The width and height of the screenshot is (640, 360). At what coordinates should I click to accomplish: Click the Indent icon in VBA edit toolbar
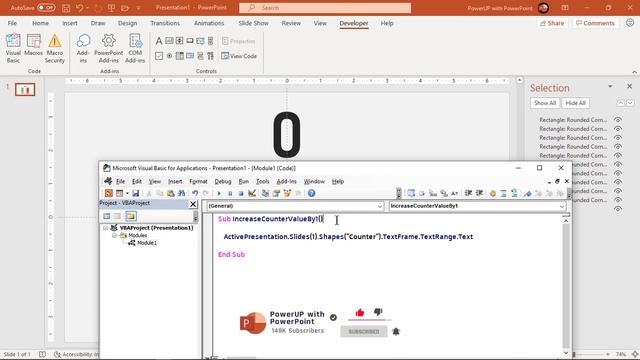coord(469,193)
